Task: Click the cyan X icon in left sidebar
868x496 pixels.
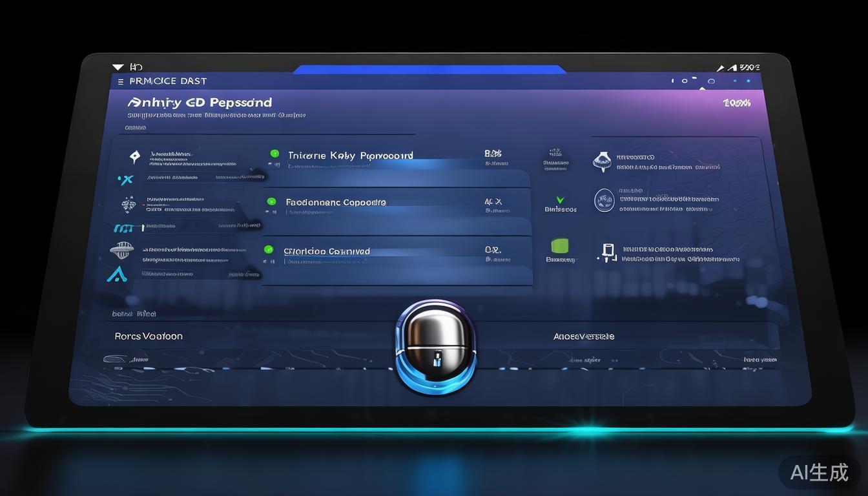Action: [125, 180]
